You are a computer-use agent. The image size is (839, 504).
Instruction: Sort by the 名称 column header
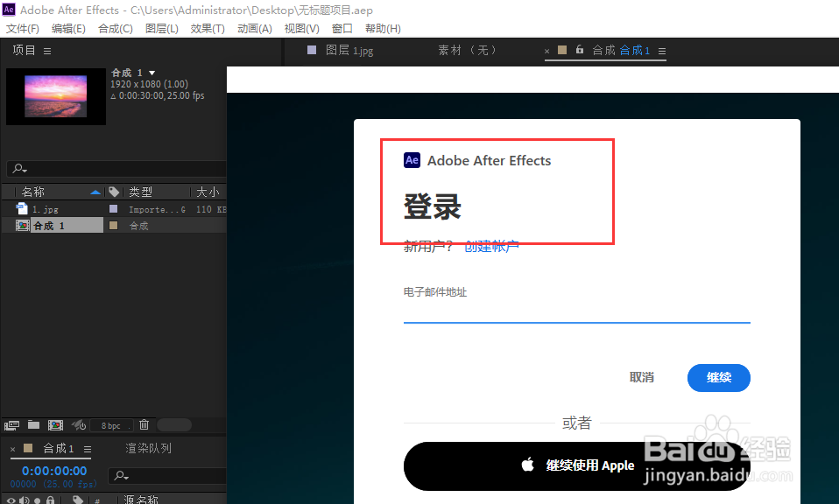[33, 192]
